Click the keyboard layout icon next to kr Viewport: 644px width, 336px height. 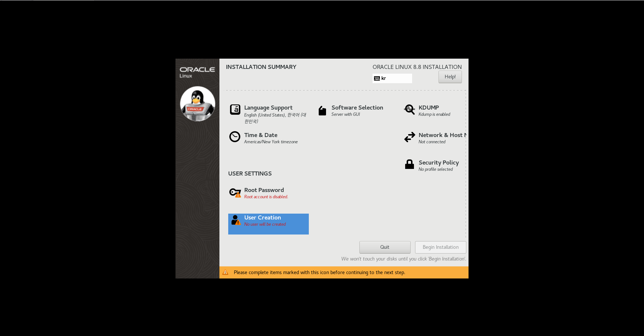point(377,78)
